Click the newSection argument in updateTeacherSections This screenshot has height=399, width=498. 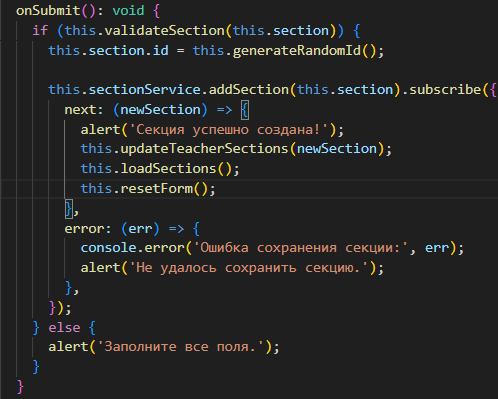click(337, 149)
